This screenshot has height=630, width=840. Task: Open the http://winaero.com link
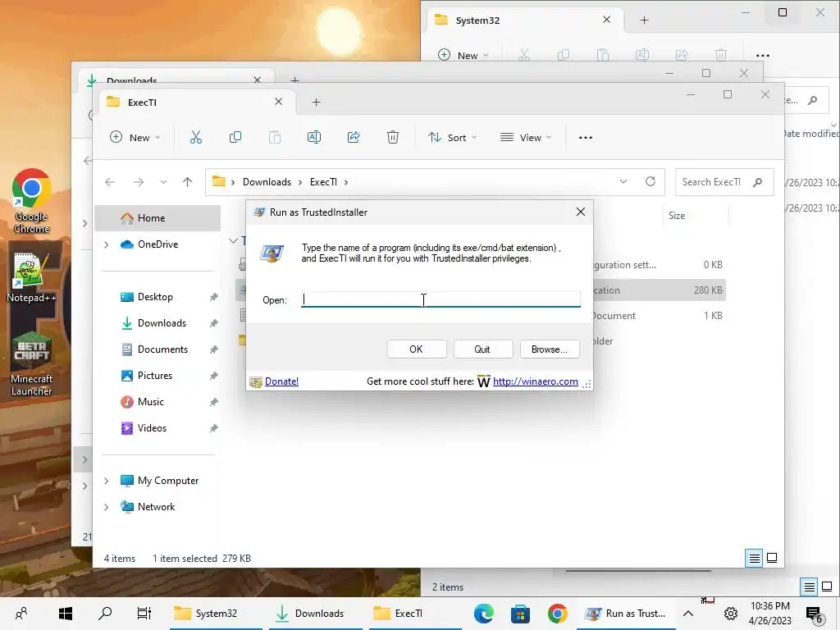click(x=535, y=381)
